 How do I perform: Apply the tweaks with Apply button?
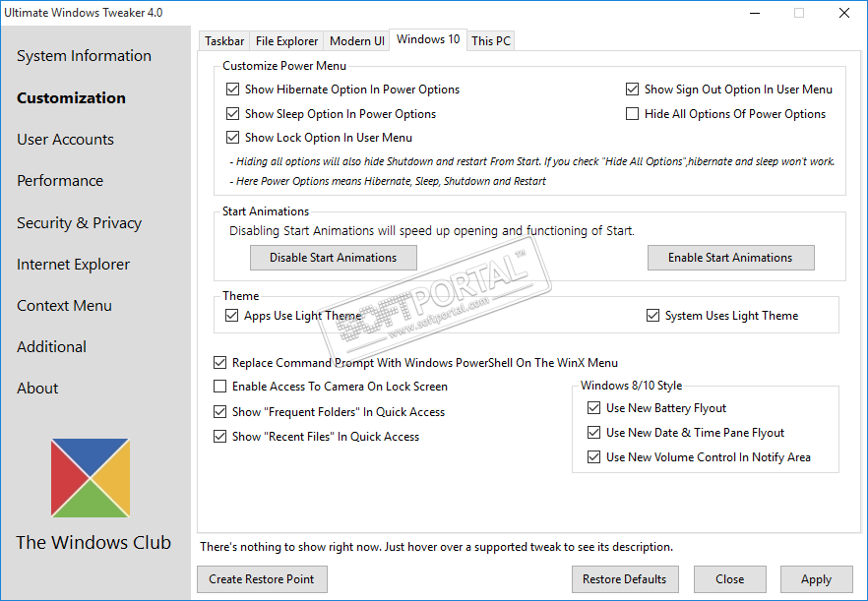[x=816, y=578]
